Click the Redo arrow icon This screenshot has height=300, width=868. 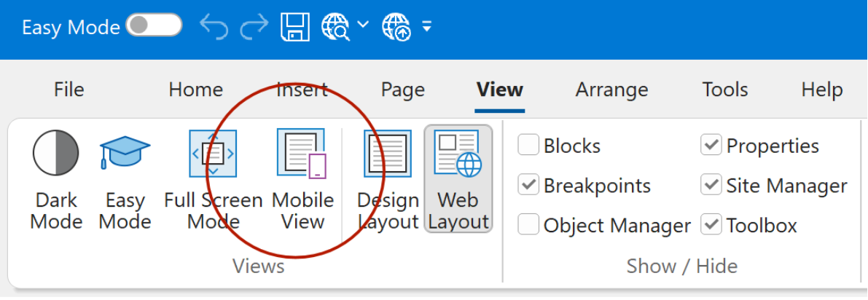(254, 27)
